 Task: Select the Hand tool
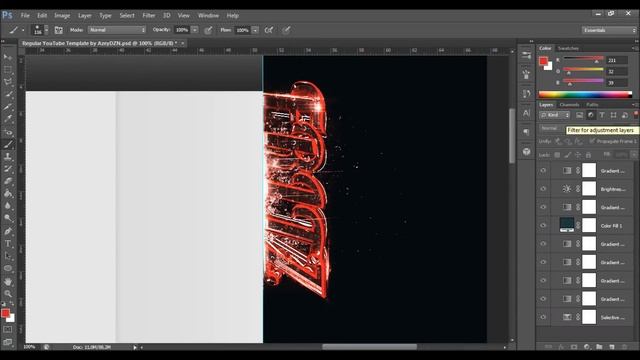pos(8,282)
